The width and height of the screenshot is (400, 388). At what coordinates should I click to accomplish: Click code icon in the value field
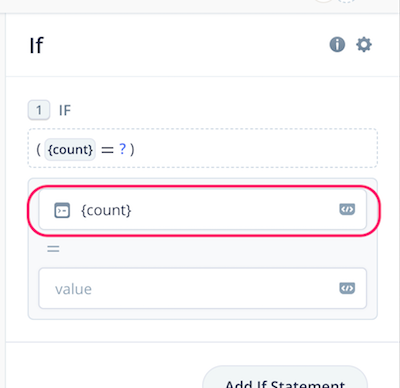click(x=347, y=288)
